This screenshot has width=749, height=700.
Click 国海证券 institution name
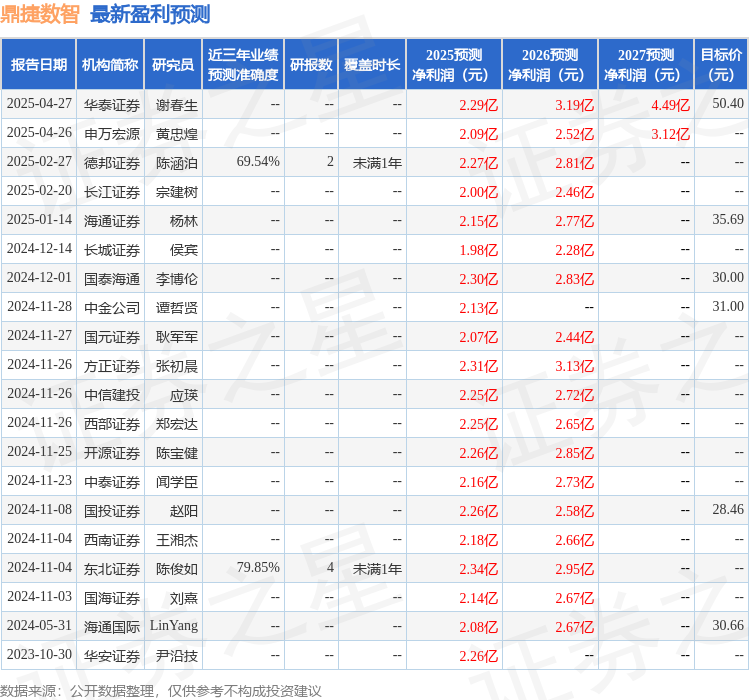112,598
